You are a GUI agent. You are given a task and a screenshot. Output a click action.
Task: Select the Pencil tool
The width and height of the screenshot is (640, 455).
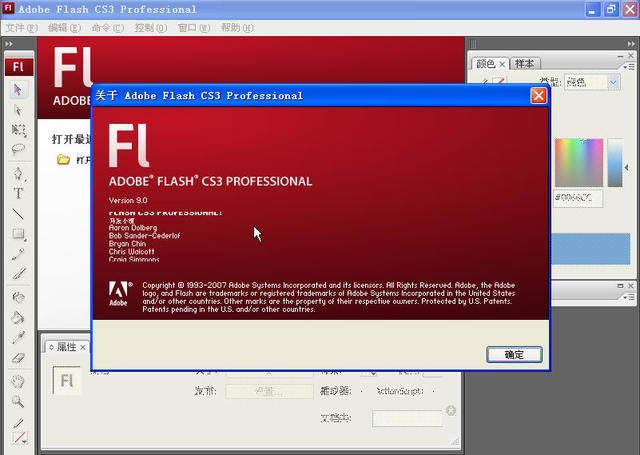coord(18,254)
